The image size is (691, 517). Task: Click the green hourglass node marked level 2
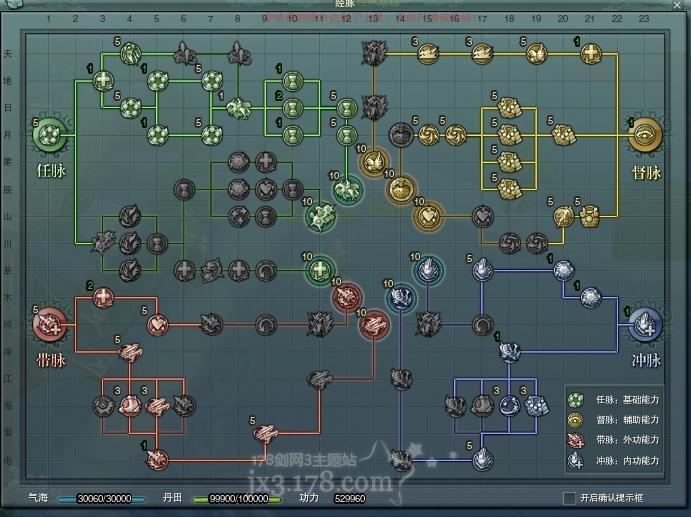pos(292,108)
